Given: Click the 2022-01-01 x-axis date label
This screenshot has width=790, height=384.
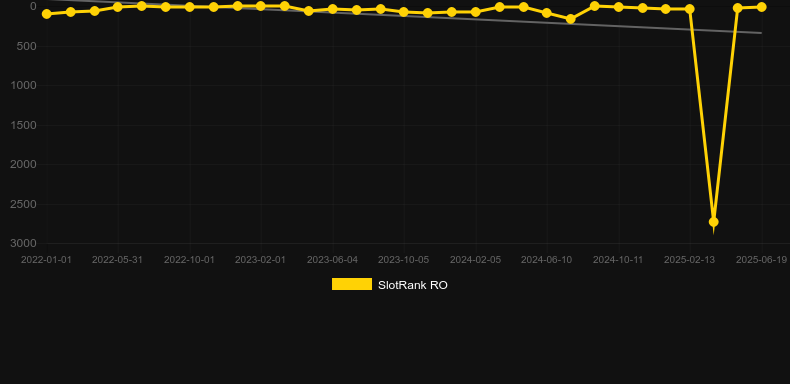Looking at the screenshot, I should (46, 260).
